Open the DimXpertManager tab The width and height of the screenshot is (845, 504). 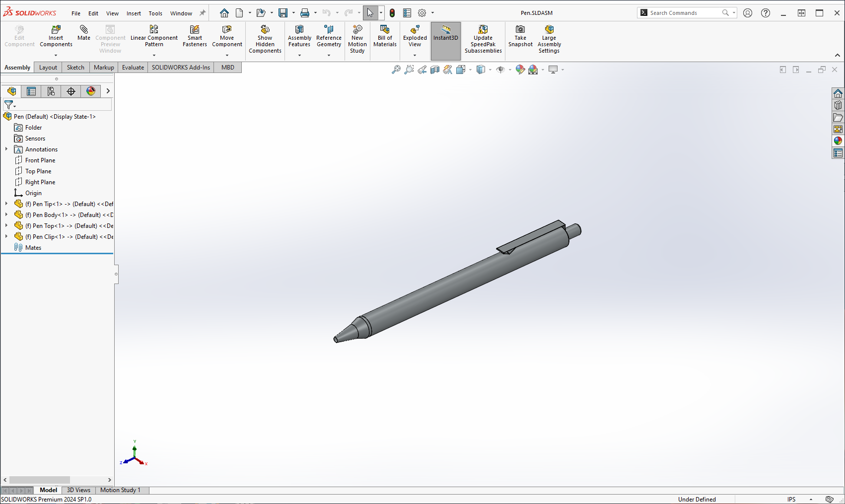(71, 91)
